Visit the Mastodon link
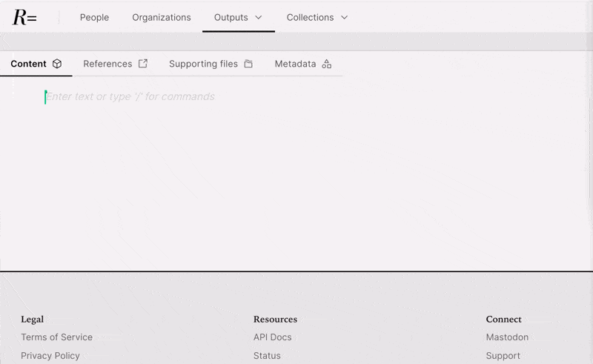The width and height of the screenshot is (593, 364). [507, 337]
